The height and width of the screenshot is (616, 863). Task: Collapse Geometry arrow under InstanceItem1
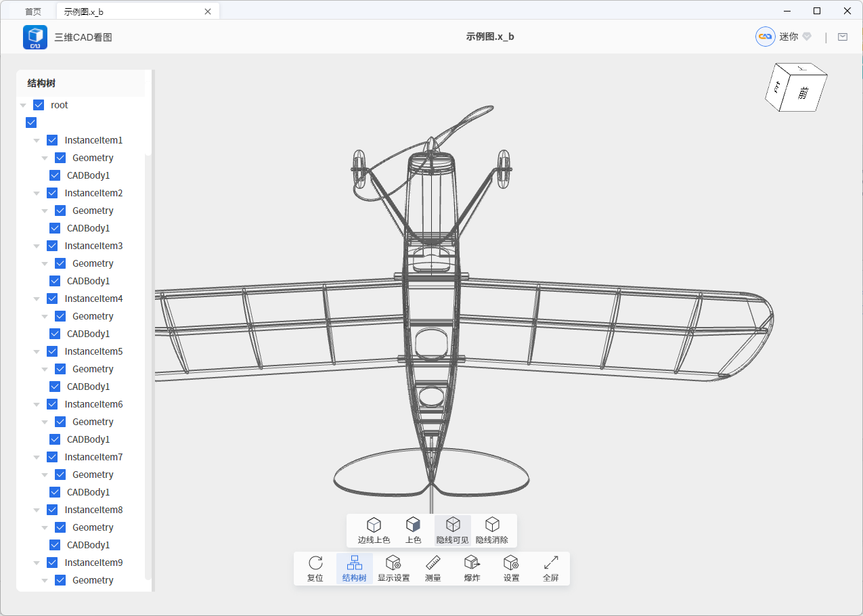coord(45,158)
